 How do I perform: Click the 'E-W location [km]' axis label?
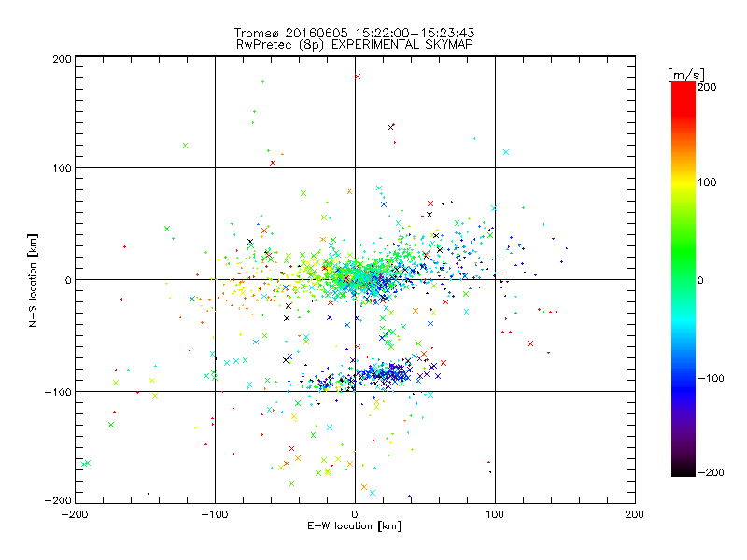pos(354,526)
